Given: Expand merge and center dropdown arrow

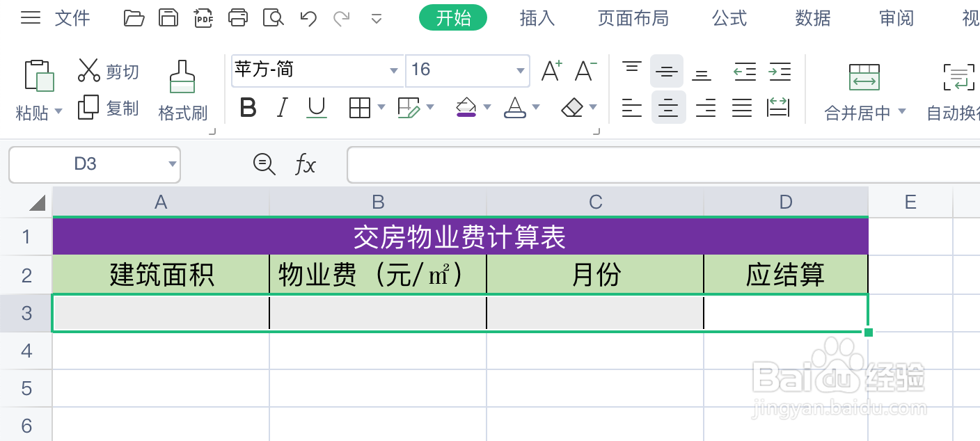Looking at the screenshot, I should 902,111.
